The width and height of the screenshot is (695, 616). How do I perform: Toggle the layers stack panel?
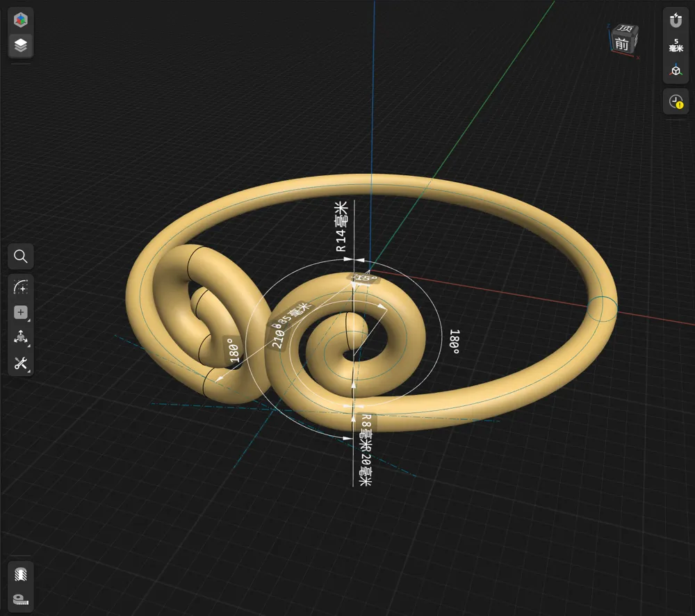21,46
